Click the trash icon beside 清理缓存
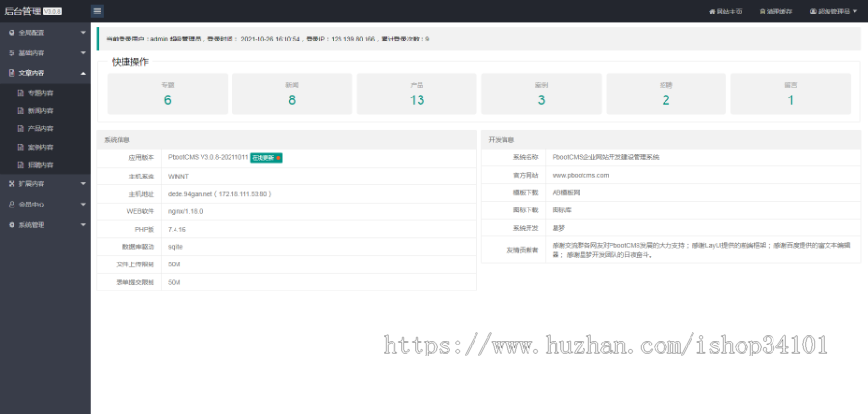Viewport: 868px width, 414px height. (x=762, y=12)
